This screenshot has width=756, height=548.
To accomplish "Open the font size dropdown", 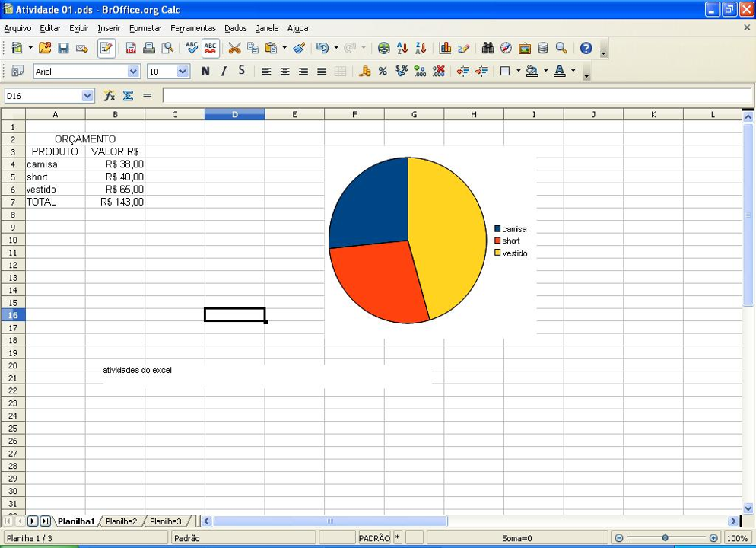I will (183, 72).
